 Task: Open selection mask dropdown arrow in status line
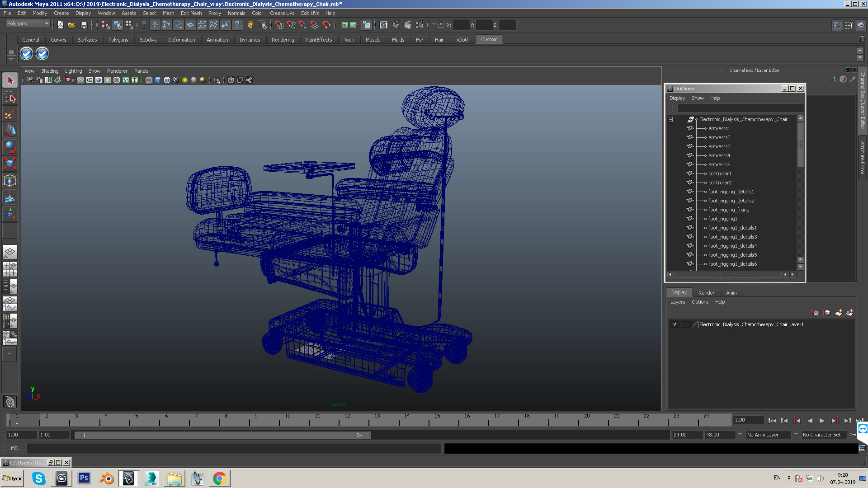click(x=144, y=25)
